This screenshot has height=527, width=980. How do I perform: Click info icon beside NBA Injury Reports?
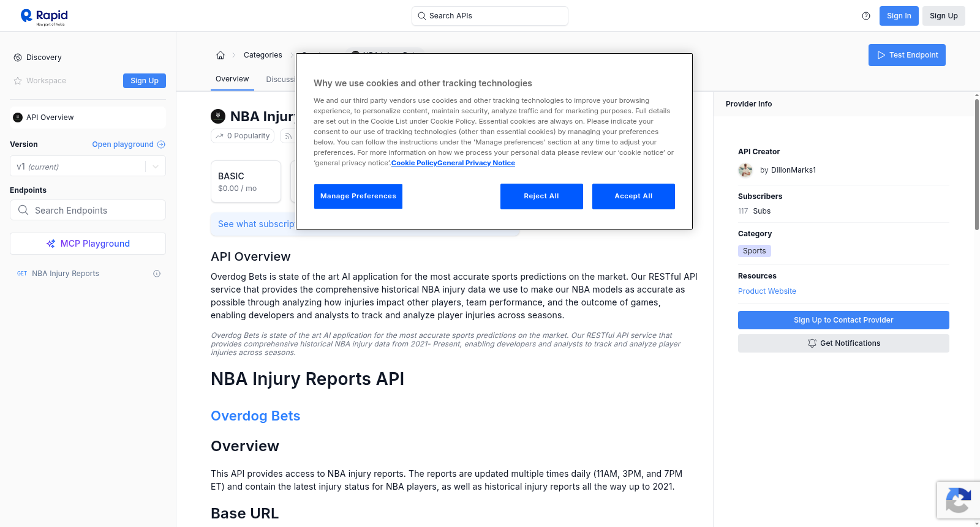[x=157, y=274]
